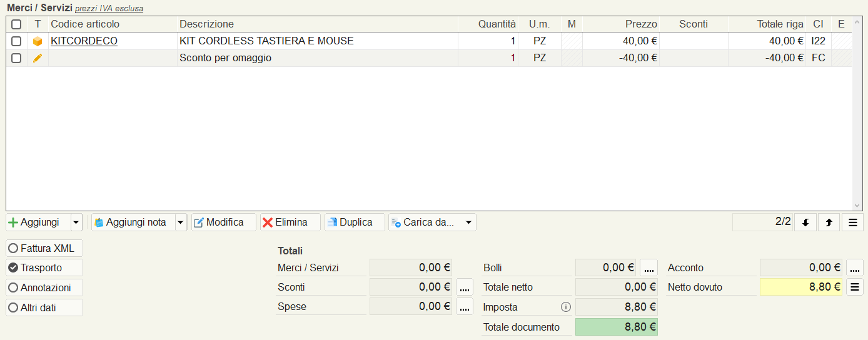Click the Modifica button
This screenshot has width=868, height=340.
tap(224, 222)
